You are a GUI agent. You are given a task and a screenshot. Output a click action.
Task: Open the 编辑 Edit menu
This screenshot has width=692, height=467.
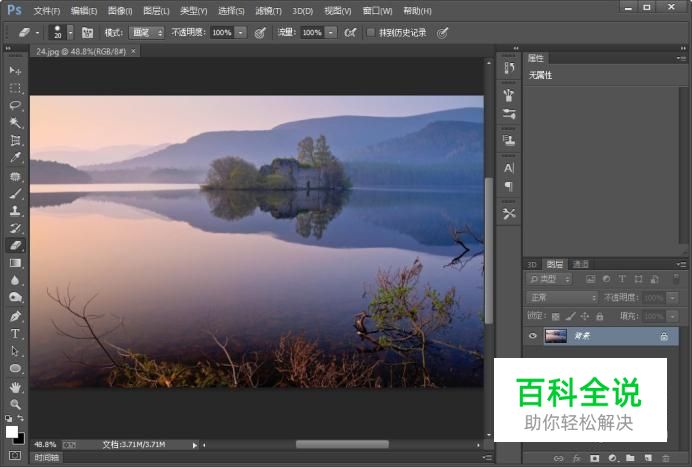pos(84,11)
